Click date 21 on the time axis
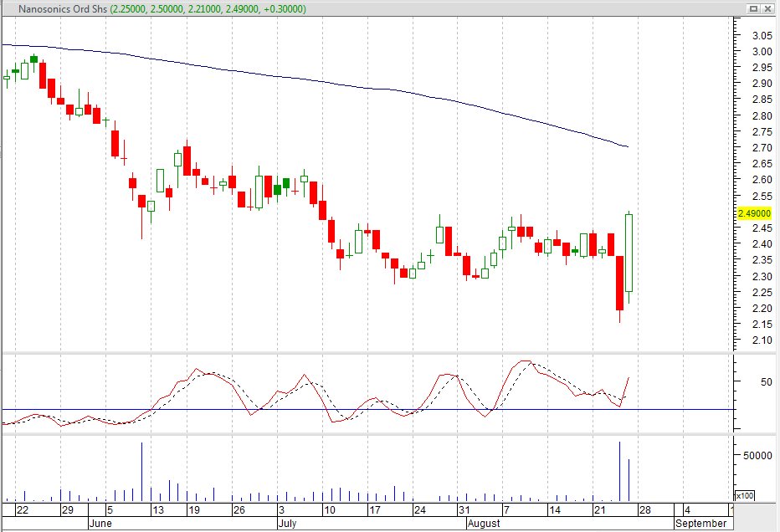 pyautogui.click(x=600, y=510)
